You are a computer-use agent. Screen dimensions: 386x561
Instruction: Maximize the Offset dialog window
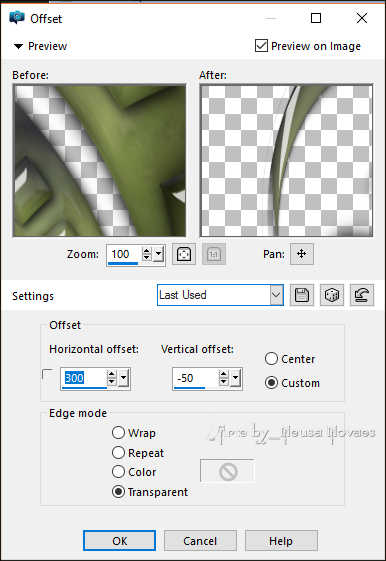coord(316,18)
